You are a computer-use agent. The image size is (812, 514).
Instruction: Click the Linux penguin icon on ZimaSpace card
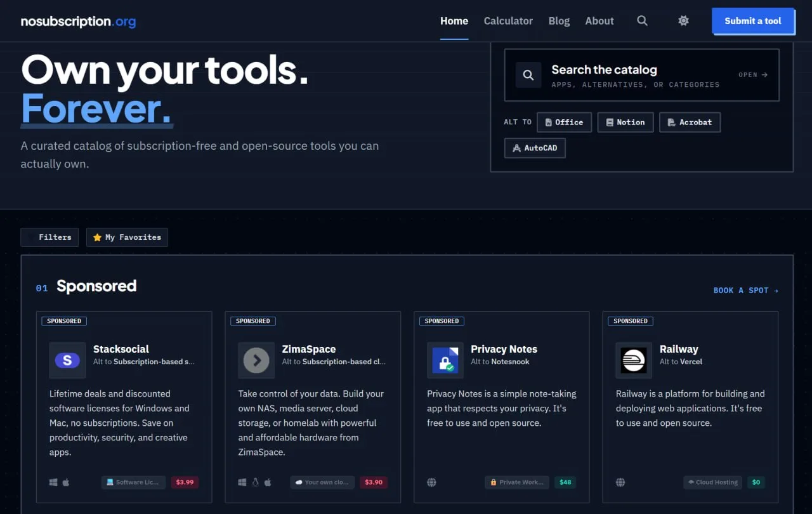coord(256,482)
